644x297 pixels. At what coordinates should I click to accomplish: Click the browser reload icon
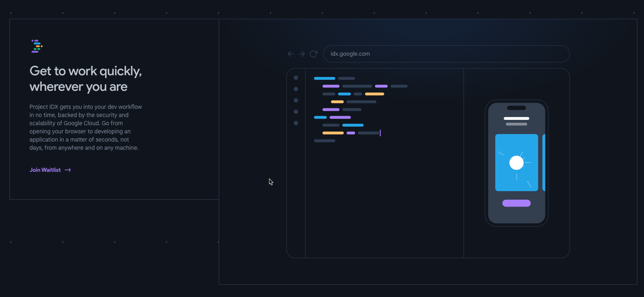click(x=314, y=54)
